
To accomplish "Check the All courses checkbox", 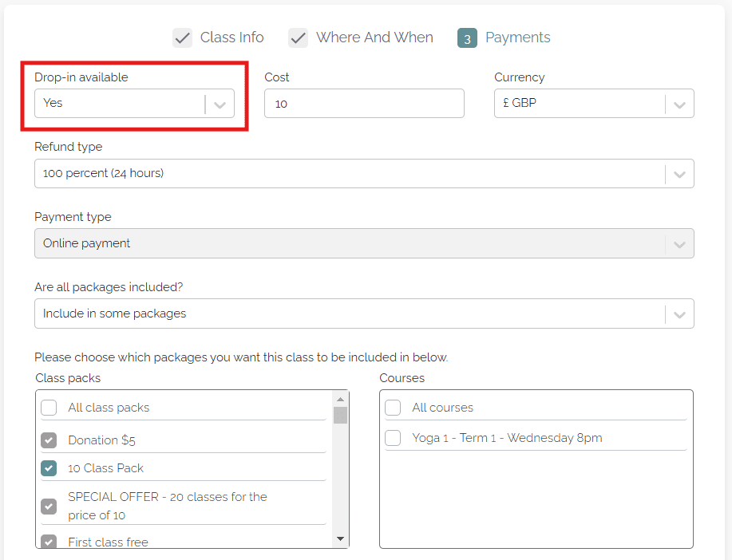I will tap(393, 408).
